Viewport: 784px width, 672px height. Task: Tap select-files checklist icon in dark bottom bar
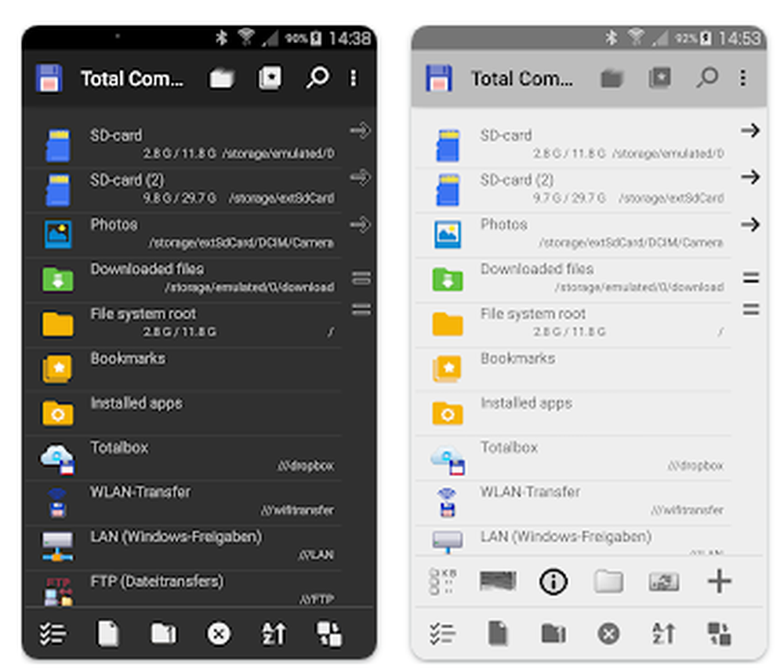click(53, 634)
